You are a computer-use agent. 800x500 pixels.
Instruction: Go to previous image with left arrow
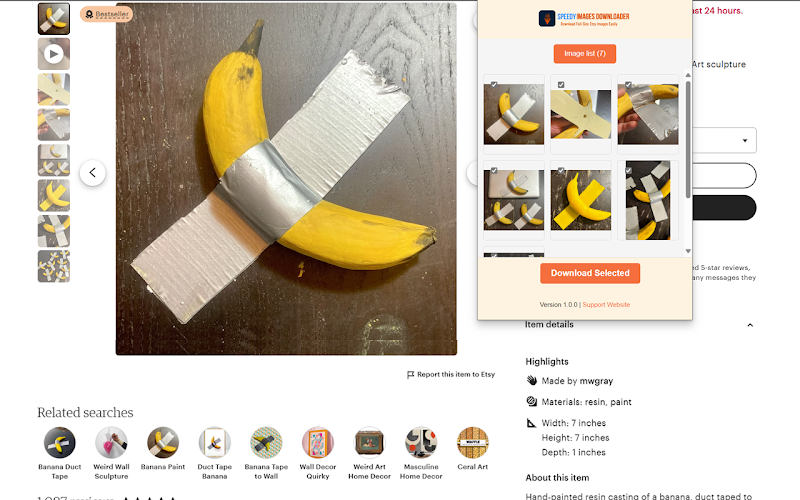92,173
